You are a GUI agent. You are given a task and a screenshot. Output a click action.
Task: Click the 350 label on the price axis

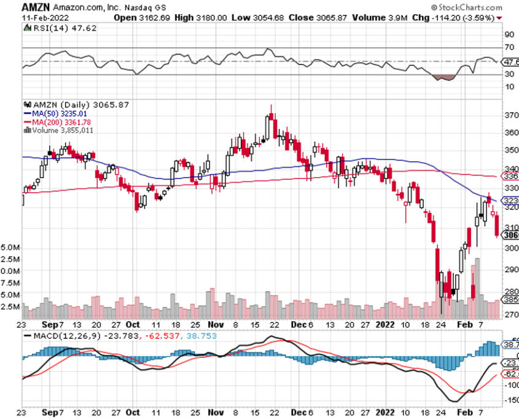point(512,150)
